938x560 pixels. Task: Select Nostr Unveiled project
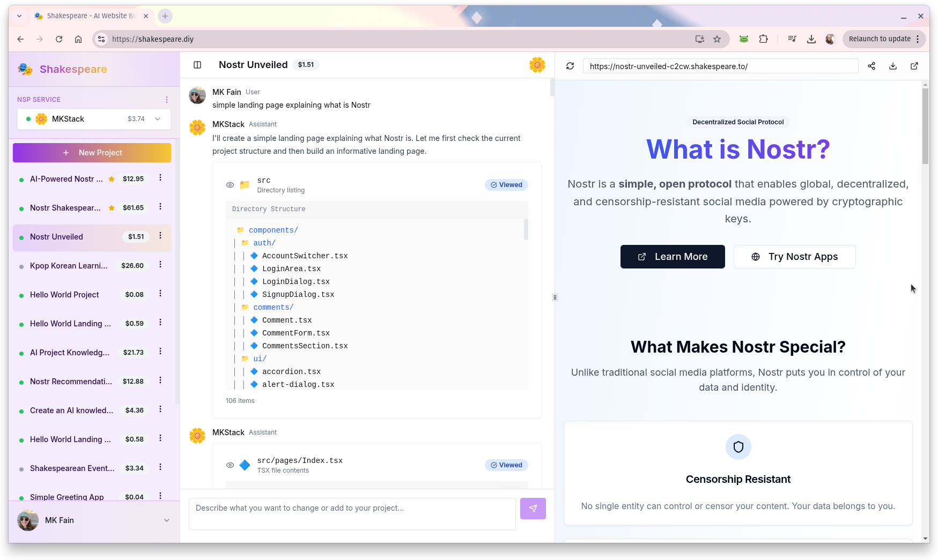click(91, 237)
